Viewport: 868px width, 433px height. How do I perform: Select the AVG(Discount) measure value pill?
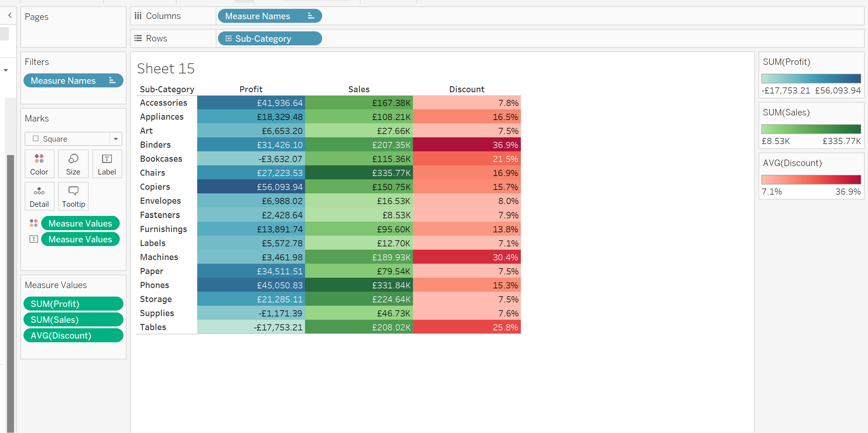tap(73, 335)
